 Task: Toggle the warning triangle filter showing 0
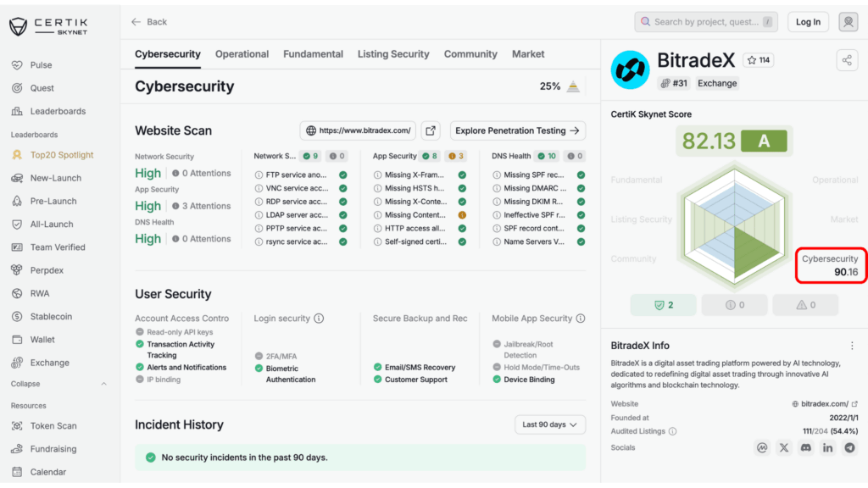pos(805,305)
